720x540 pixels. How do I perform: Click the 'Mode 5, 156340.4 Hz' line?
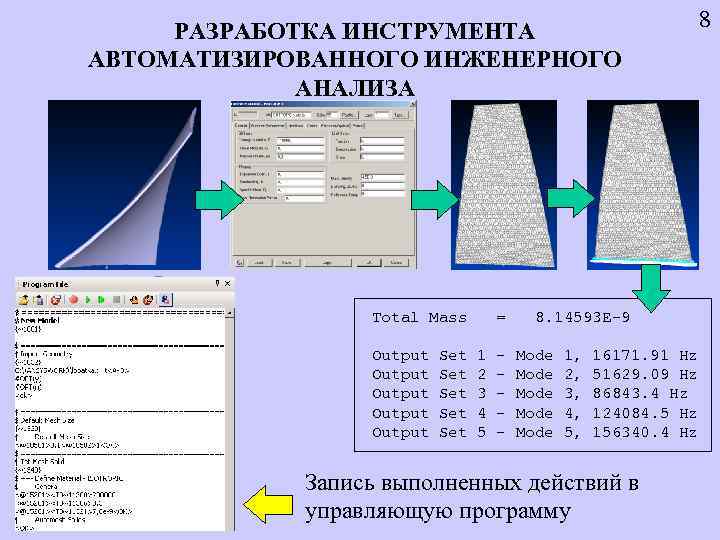[x=606, y=433]
